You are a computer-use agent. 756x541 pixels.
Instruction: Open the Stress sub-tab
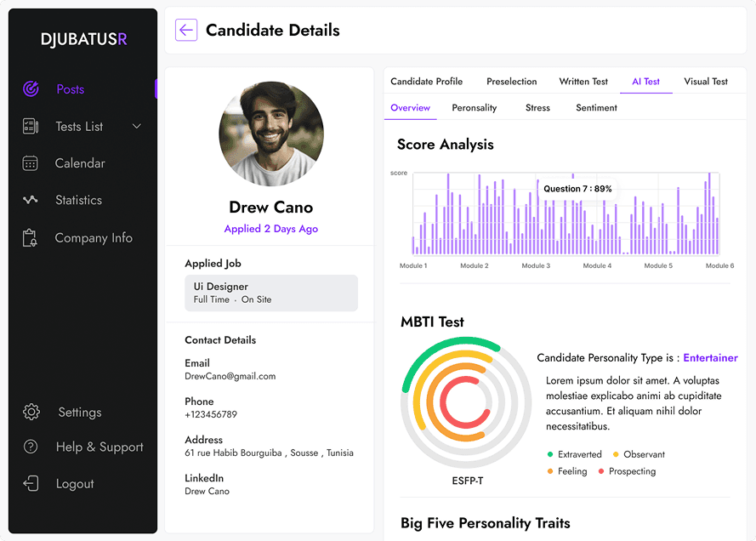pyautogui.click(x=537, y=107)
